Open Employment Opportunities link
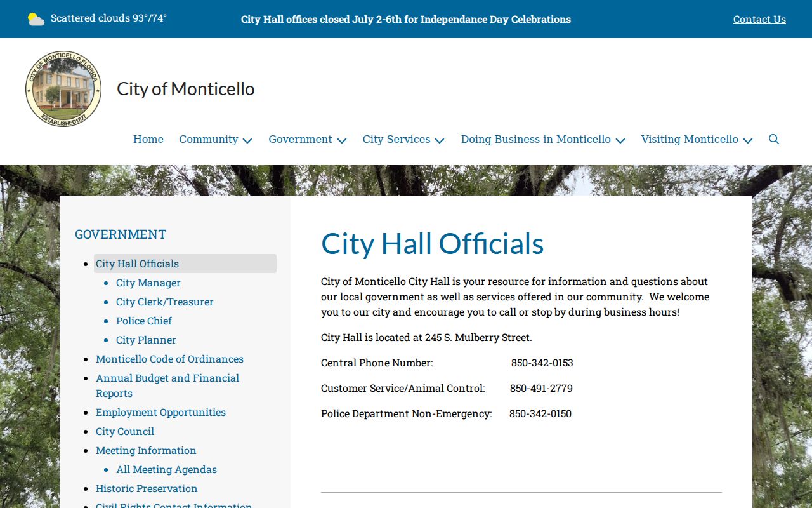812x508 pixels. click(x=160, y=412)
